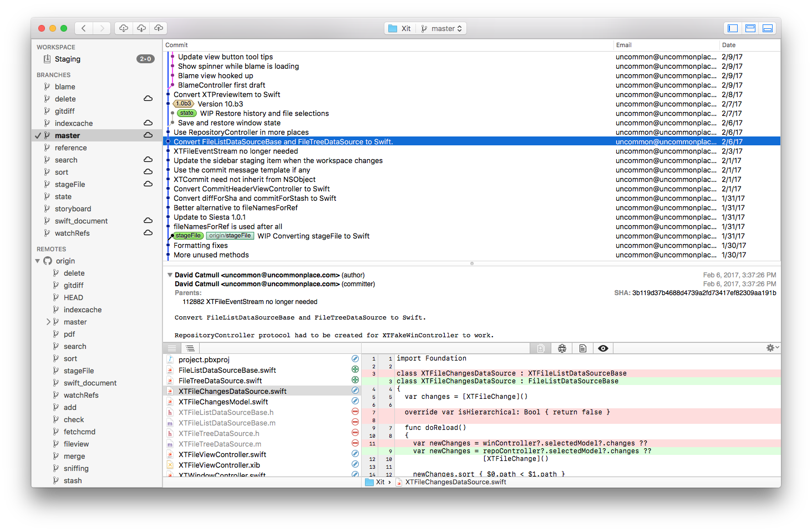Open the master branch popup in the titlebar
812x532 pixels.
coord(441,28)
